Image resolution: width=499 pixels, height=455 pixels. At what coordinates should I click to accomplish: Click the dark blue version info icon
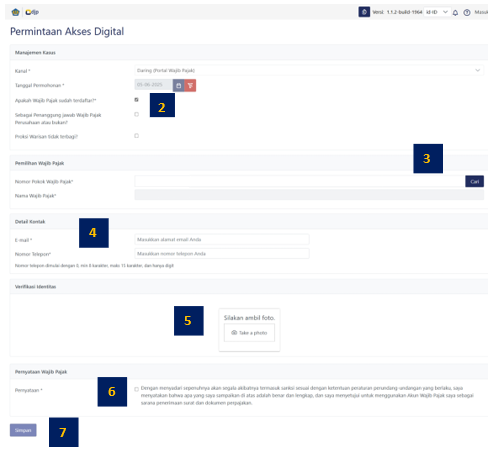364,12
